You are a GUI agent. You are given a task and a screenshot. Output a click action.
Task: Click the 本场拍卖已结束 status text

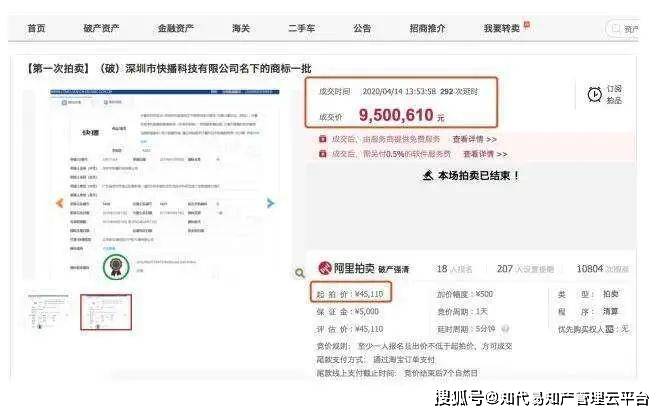point(479,175)
